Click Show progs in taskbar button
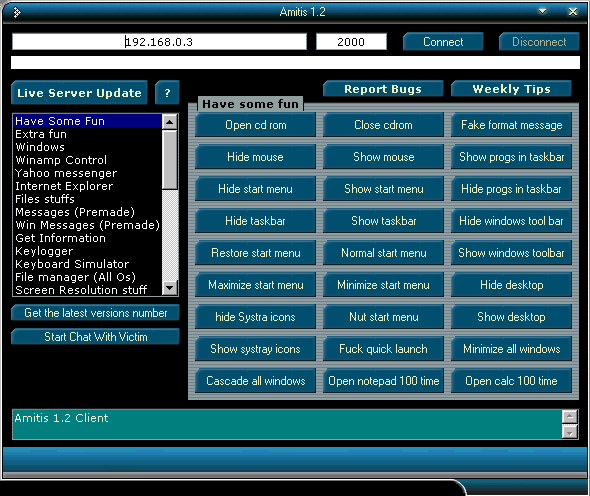Screen dimensions: 590x496 click(x=511, y=157)
